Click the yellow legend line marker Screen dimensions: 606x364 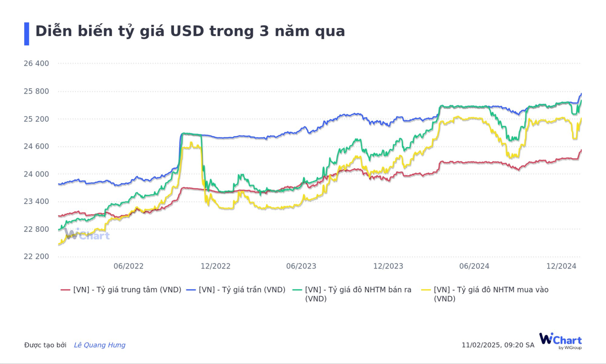(x=426, y=290)
